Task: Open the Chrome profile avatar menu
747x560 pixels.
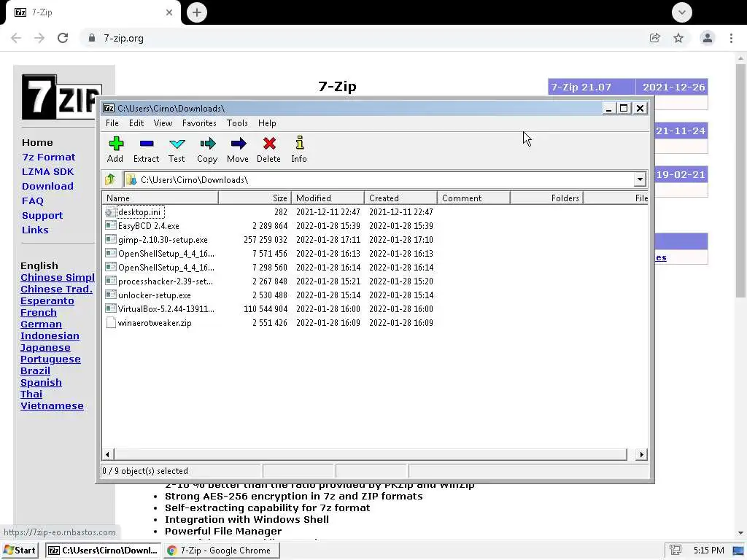Action: click(708, 38)
